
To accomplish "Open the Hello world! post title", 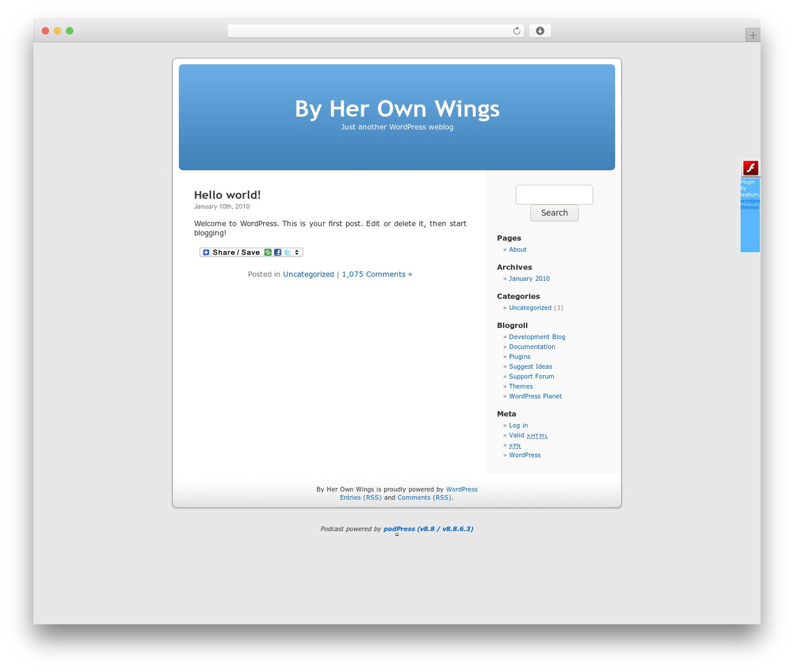I will tap(227, 195).
